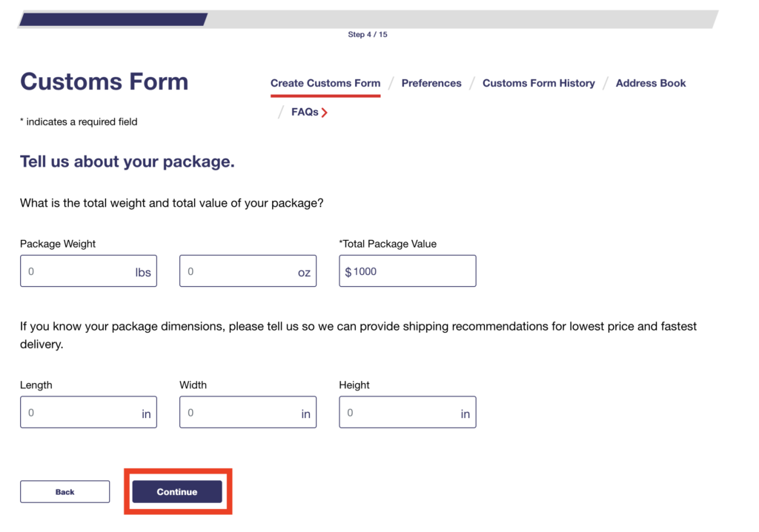Image resolution: width=759 pixels, height=532 pixels.
Task: Select the Length dimension field
Action: 78,413
